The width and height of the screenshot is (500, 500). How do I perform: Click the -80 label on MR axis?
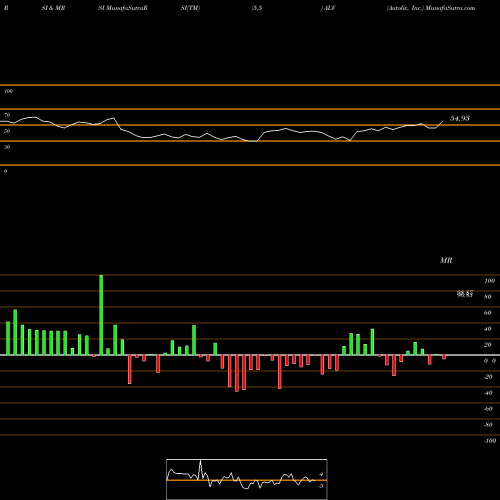(x=488, y=425)
